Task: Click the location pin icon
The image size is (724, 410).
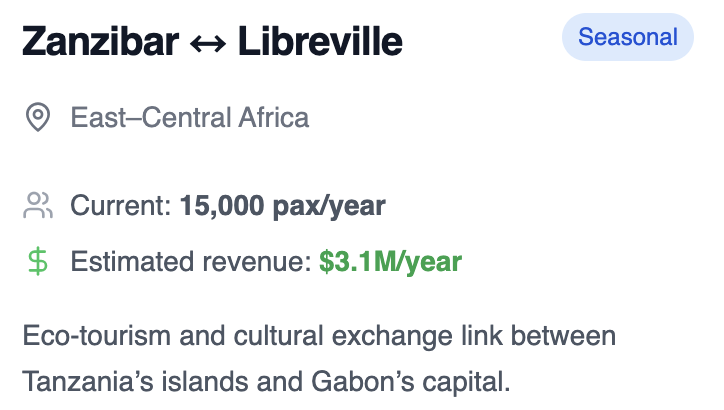Action: pyautogui.click(x=38, y=117)
